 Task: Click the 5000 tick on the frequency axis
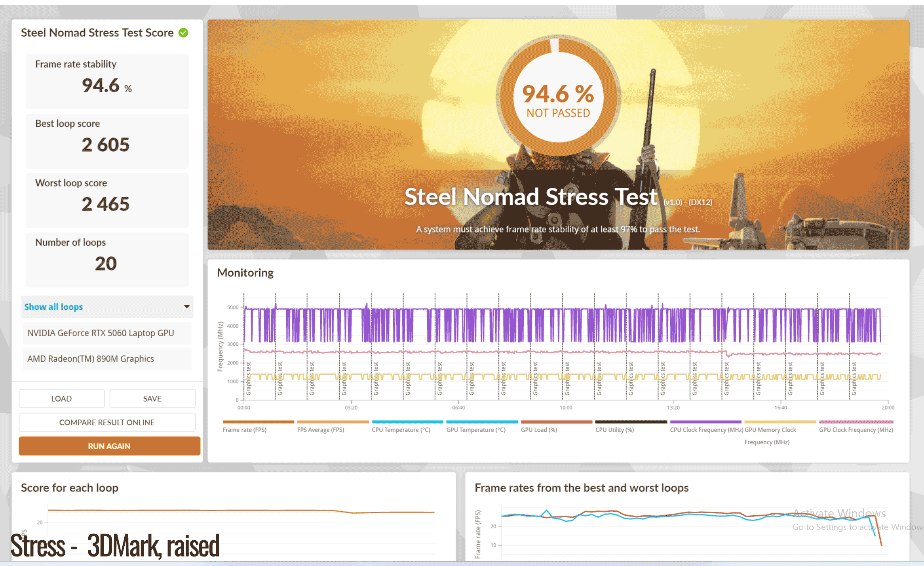(233, 307)
